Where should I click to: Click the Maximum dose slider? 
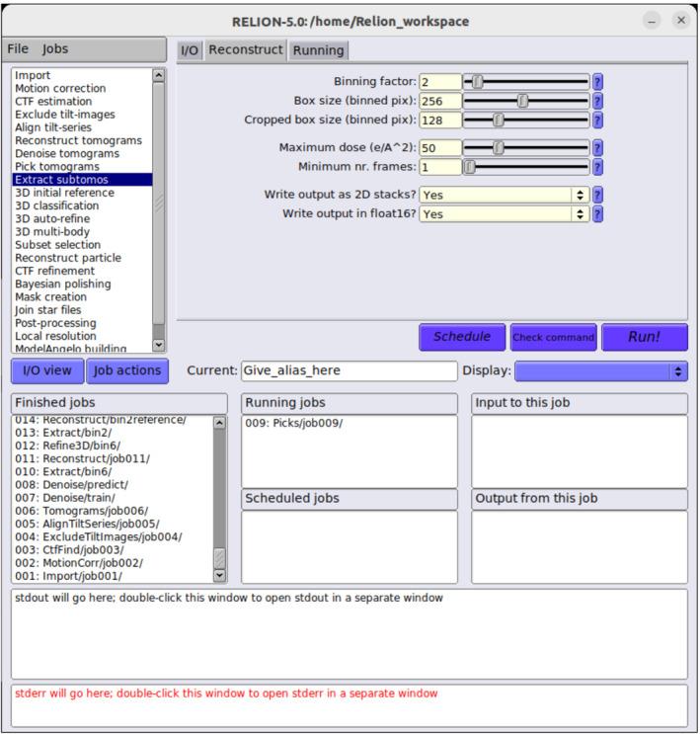point(526,148)
